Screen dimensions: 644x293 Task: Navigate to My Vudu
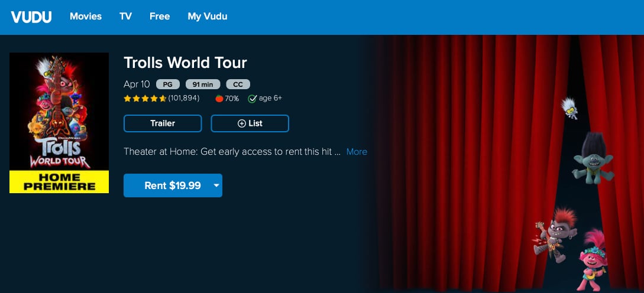click(x=208, y=17)
